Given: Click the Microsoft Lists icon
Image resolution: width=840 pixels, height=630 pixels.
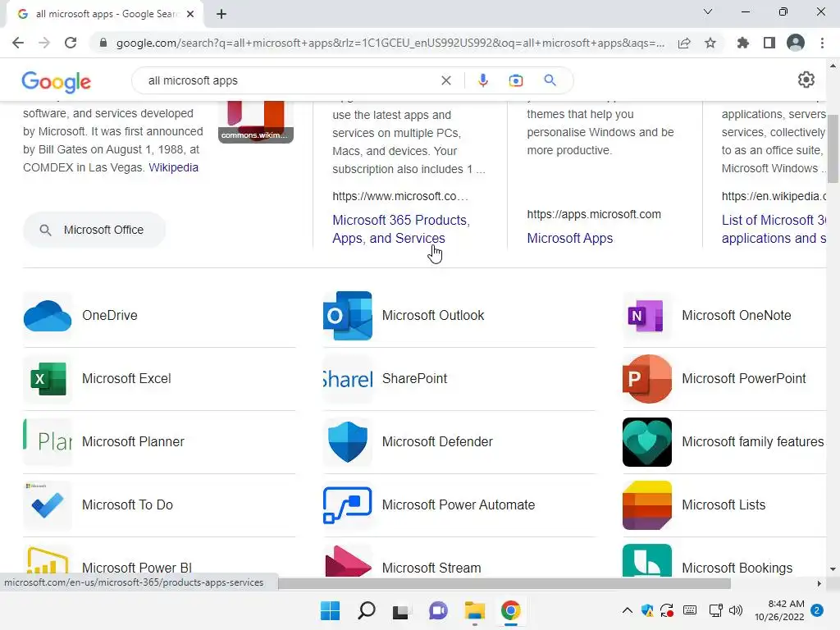Looking at the screenshot, I should (x=647, y=505).
